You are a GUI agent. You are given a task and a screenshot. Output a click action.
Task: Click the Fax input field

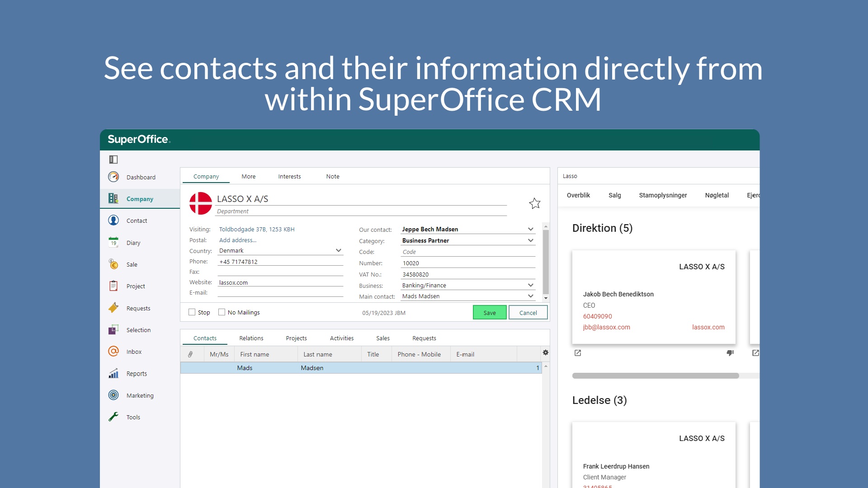280,272
